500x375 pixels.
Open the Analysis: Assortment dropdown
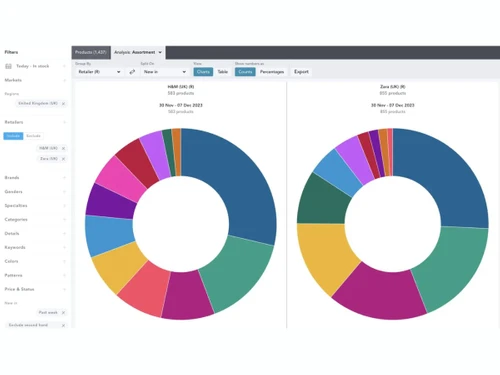(x=138, y=52)
